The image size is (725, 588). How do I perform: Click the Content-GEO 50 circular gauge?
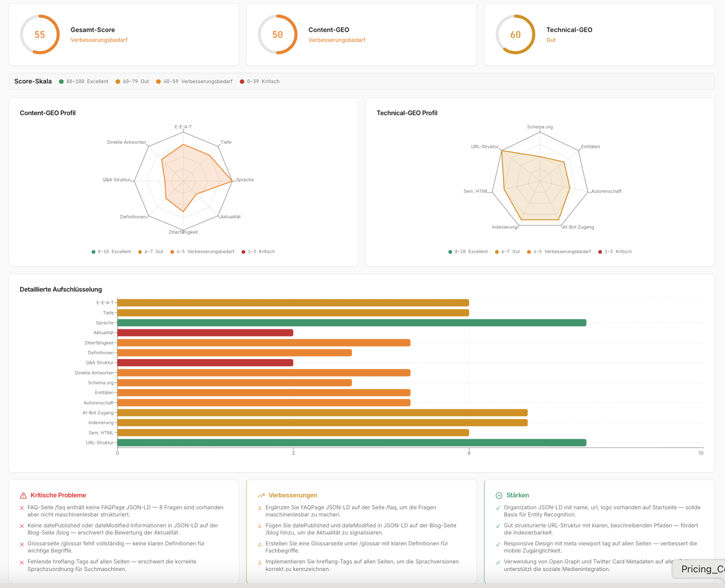click(278, 34)
